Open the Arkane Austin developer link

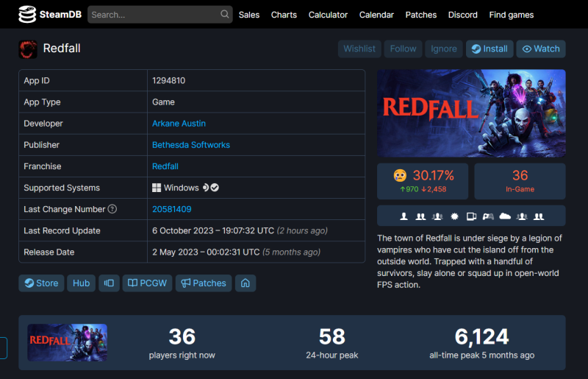click(179, 124)
